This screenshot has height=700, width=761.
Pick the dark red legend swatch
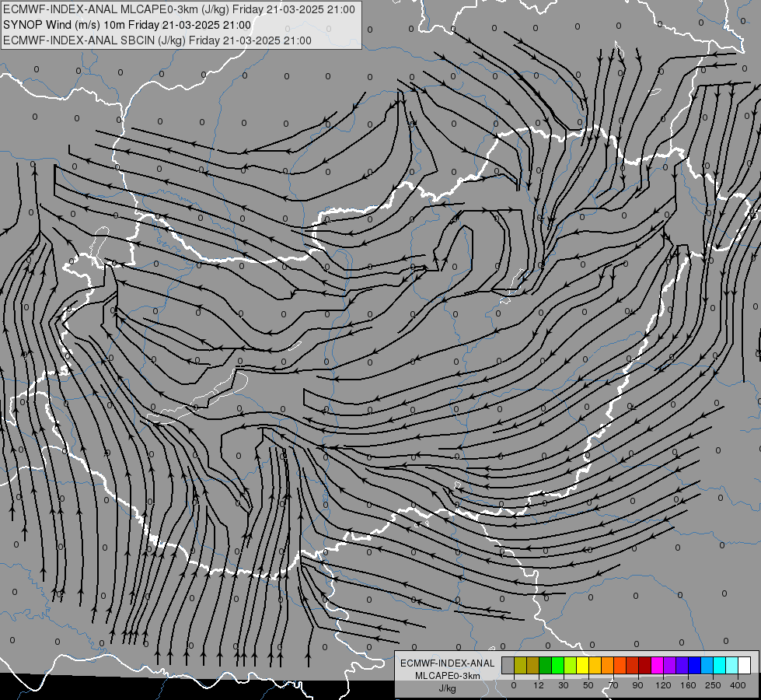(x=644, y=665)
